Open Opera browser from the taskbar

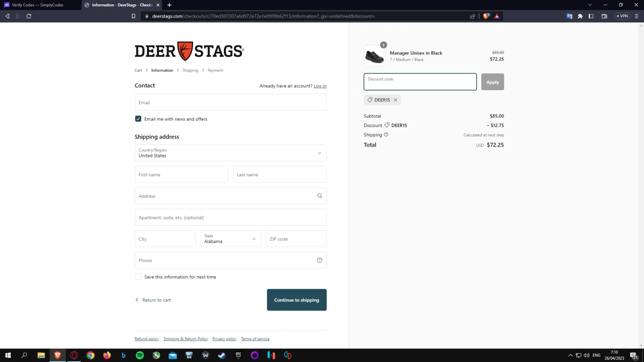click(74, 355)
